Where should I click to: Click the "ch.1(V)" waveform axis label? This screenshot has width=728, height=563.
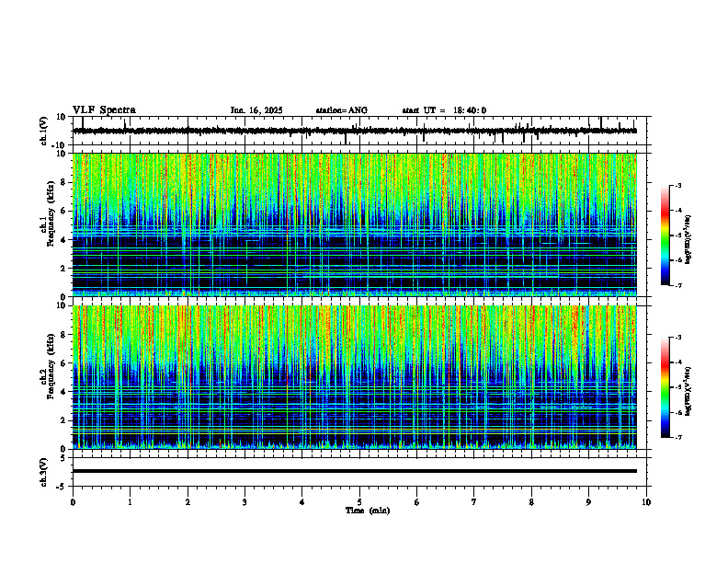tap(44, 131)
